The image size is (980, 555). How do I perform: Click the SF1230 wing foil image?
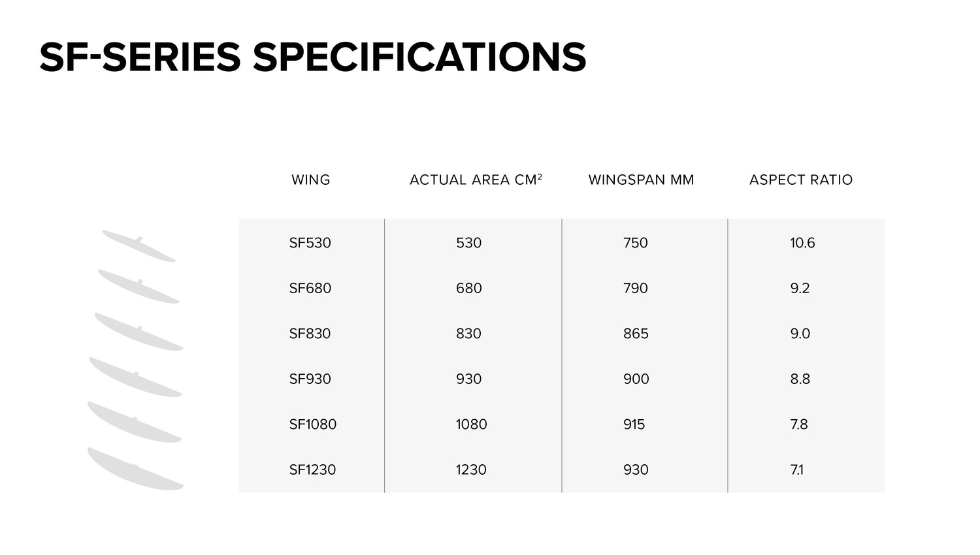(135, 469)
